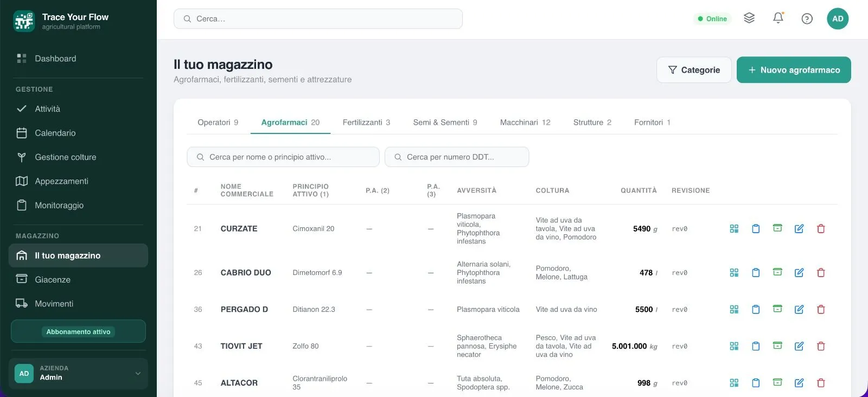Open Movimenti in the sidebar
Image resolution: width=868 pixels, height=397 pixels.
click(78, 304)
